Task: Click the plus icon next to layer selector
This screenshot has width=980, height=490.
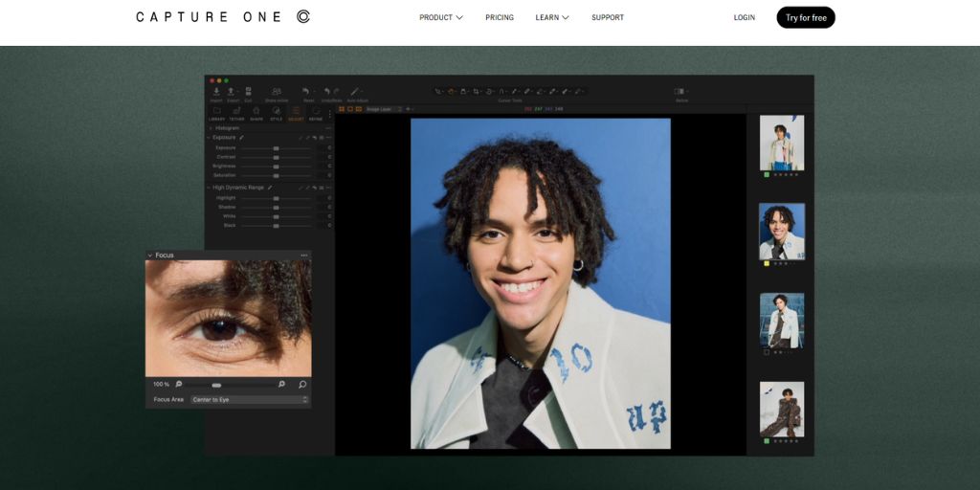Action: click(x=408, y=109)
